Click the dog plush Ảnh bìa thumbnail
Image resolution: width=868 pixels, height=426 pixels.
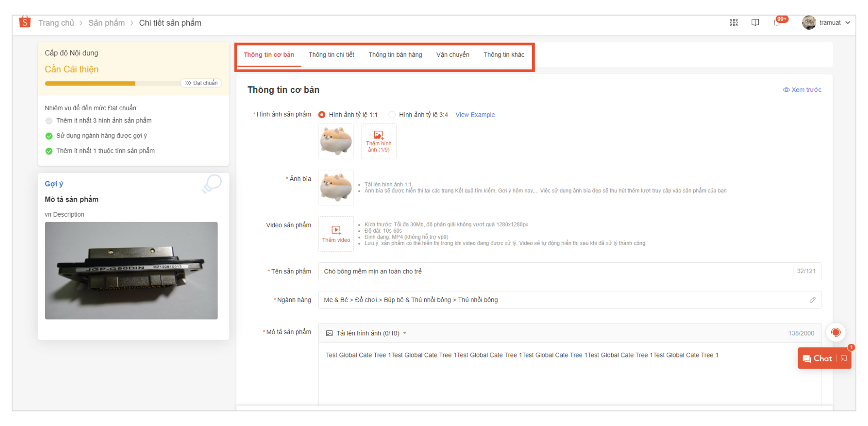click(x=336, y=187)
